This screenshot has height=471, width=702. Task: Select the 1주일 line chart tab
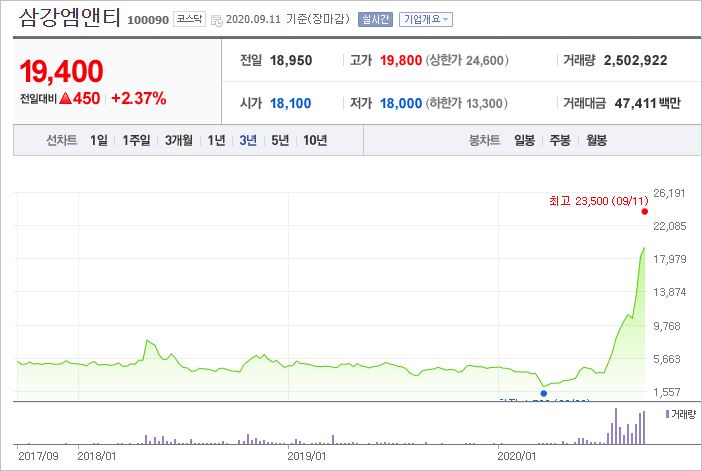point(136,140)
